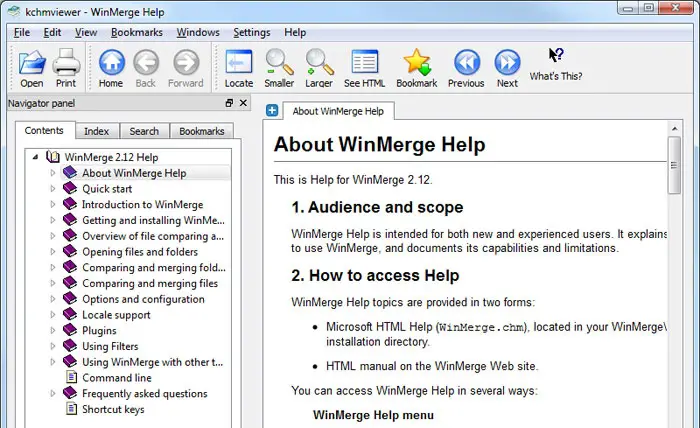Go to Next page icon
Screen dimensions: 700x428
507,62
